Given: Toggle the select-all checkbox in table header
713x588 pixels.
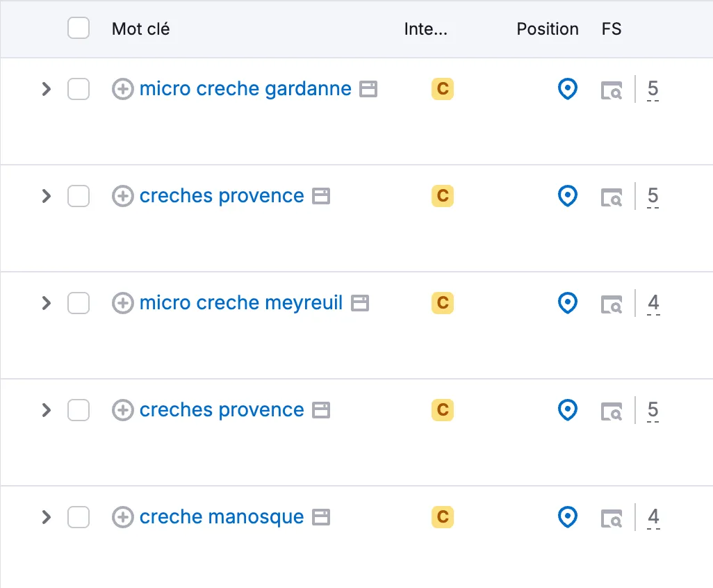Looking at the screenshot, I should (79, 28).
